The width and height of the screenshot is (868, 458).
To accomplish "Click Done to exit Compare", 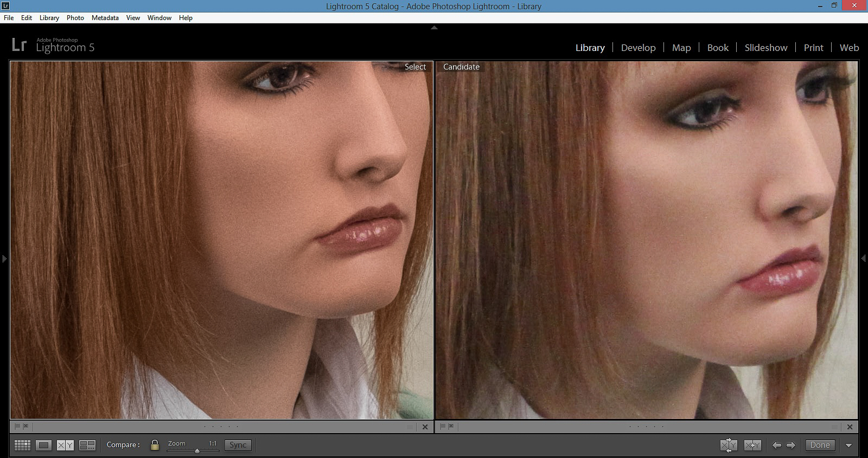I will [820, 445].
